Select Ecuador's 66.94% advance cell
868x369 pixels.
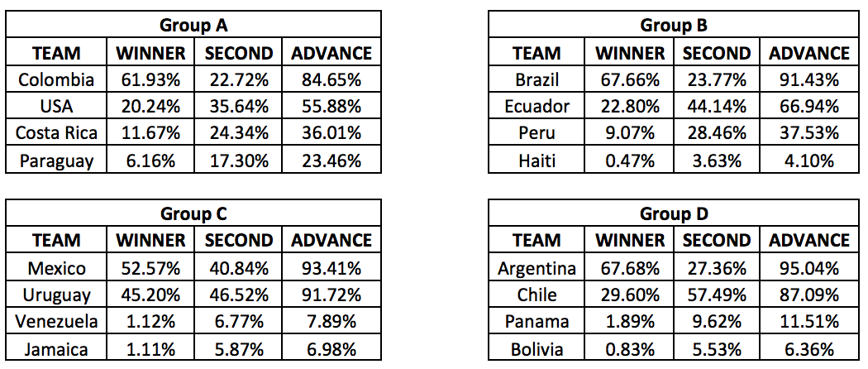point(809,106)
